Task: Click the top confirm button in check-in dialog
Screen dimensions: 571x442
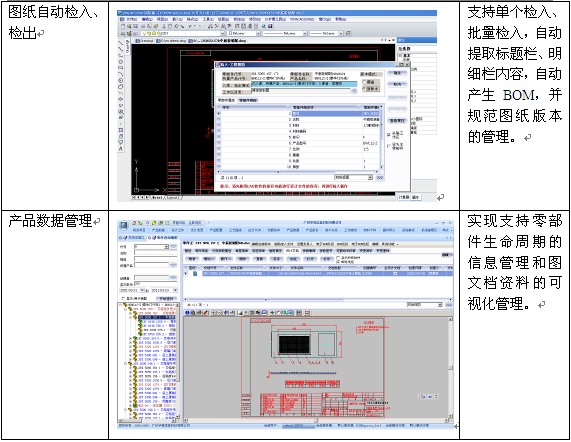Action: 397,74
